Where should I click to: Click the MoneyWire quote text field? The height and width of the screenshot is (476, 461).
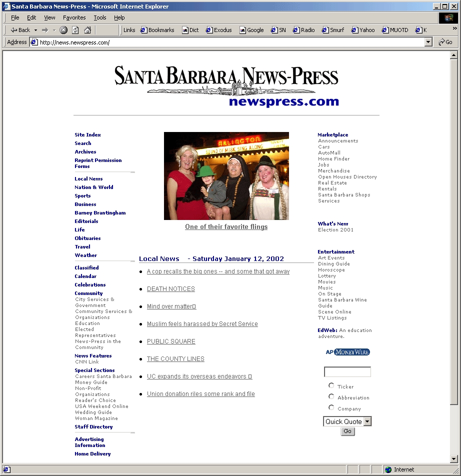pyautogui.click(x=347, y=372)
